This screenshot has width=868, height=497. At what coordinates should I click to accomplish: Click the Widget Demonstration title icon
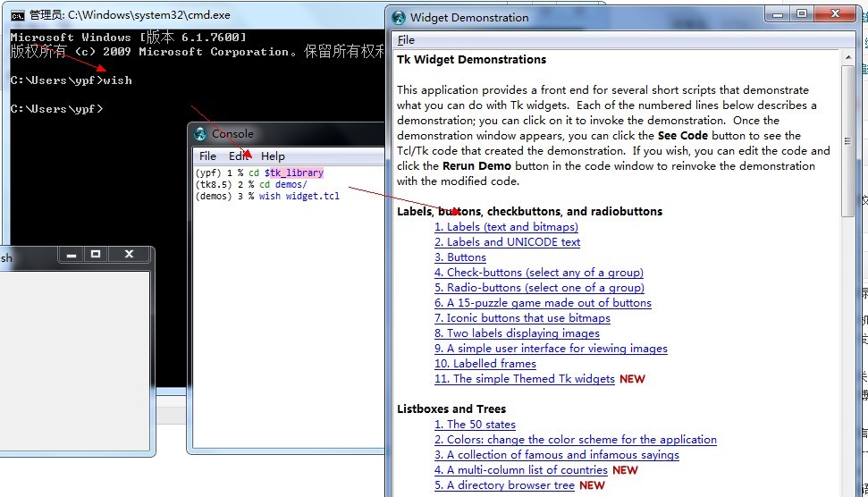click(x=399, y=17)
